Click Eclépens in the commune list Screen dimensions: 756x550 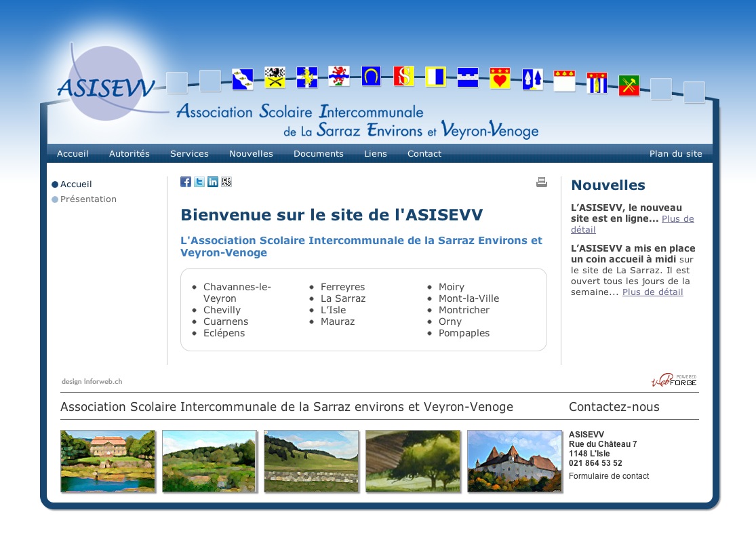pyautogui.click(x=224, y=333)
